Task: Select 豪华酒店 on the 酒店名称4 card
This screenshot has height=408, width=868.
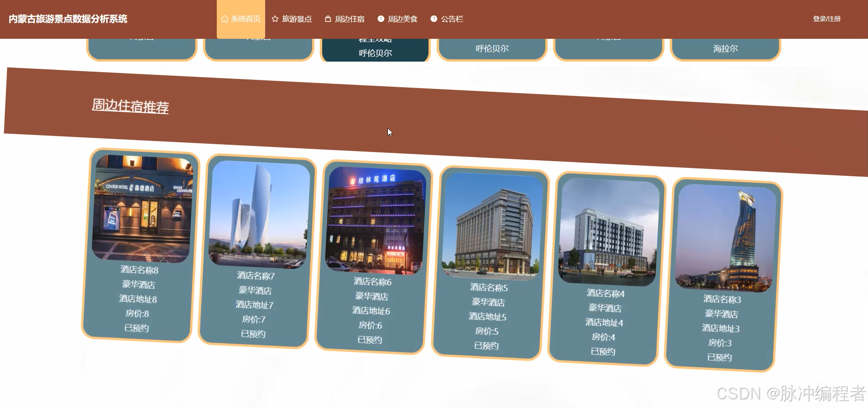Action: pyautogui.click(x=605, y=308)
